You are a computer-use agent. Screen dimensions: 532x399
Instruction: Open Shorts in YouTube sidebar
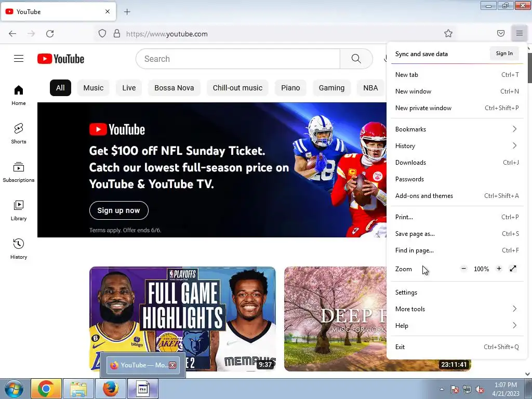19,134
